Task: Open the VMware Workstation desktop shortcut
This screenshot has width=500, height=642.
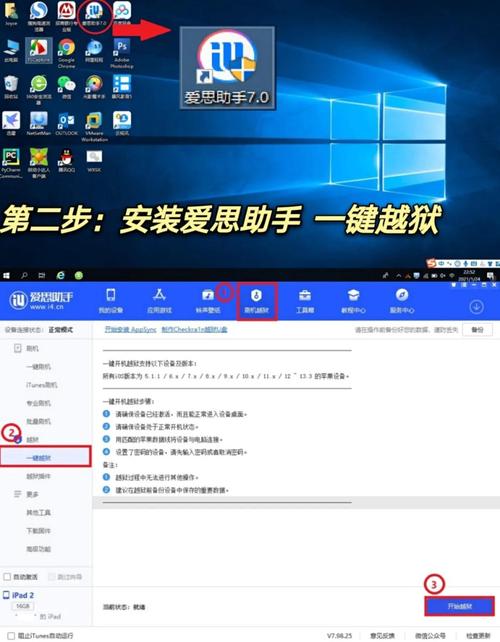Action: pyautogui.click(x=94, y=127)
